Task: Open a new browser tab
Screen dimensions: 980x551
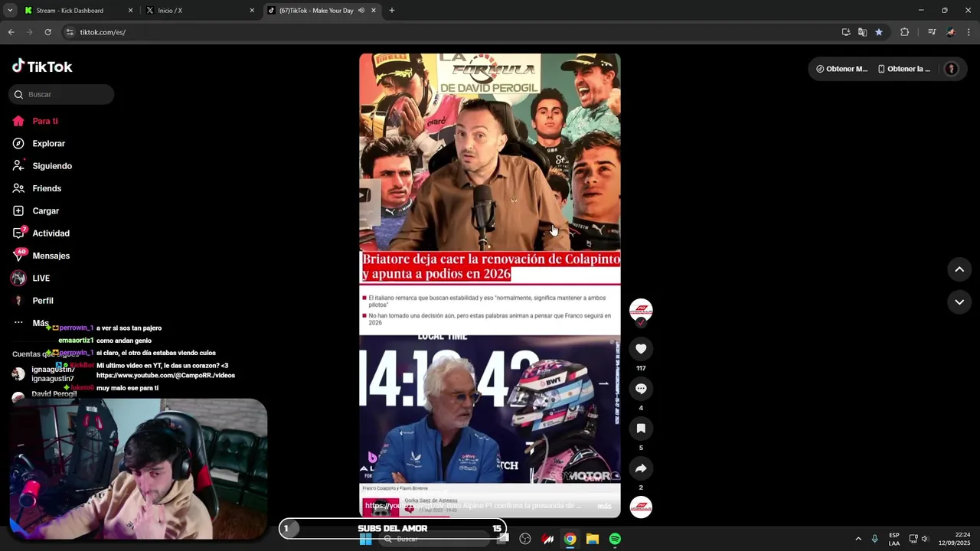Action: [x=392, y=11]
